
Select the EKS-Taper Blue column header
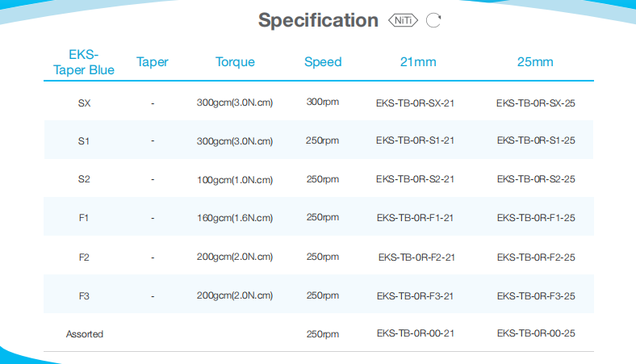pos(84,62)
